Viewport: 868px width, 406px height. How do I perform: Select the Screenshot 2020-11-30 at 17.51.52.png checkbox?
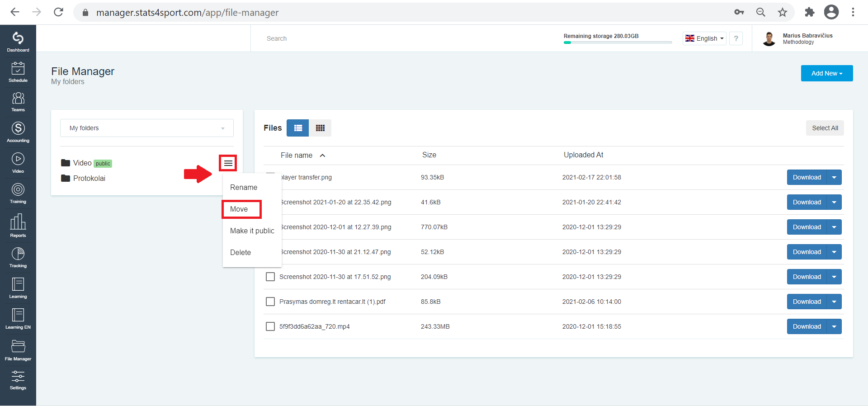[270, 277]
